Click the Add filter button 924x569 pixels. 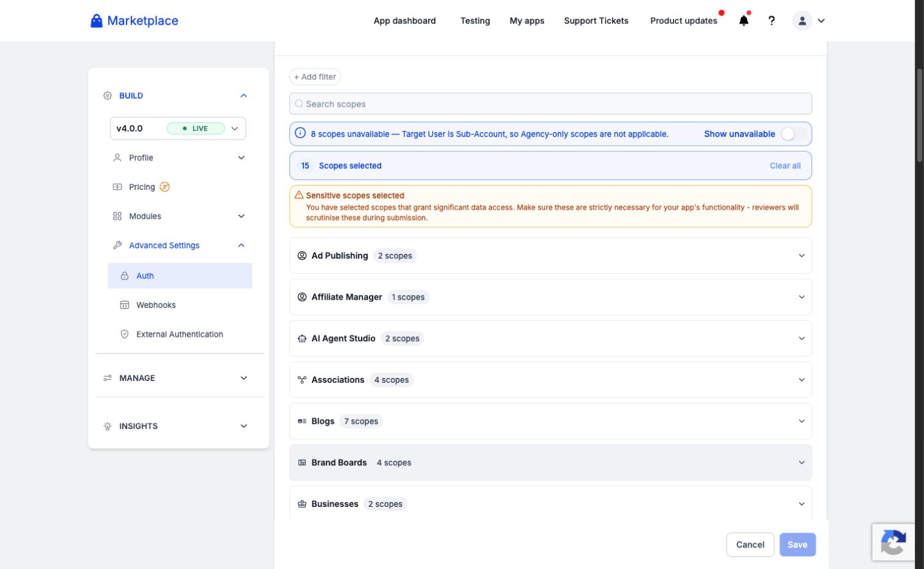[315, 77]
